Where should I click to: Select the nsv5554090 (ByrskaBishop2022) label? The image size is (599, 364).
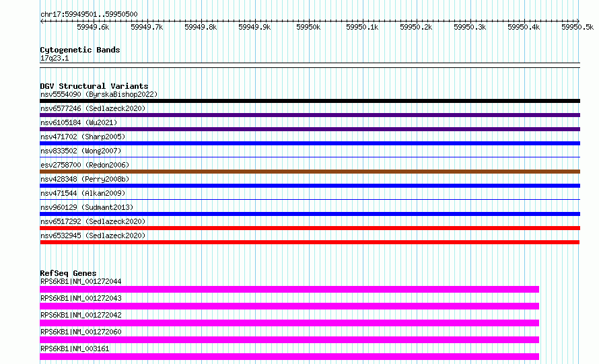(x=99, y=94)
